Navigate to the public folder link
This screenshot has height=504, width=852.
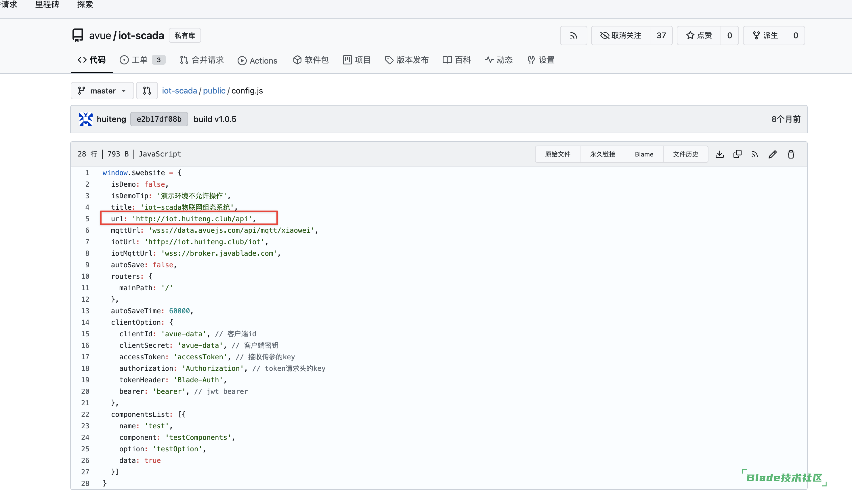point(214,91)
